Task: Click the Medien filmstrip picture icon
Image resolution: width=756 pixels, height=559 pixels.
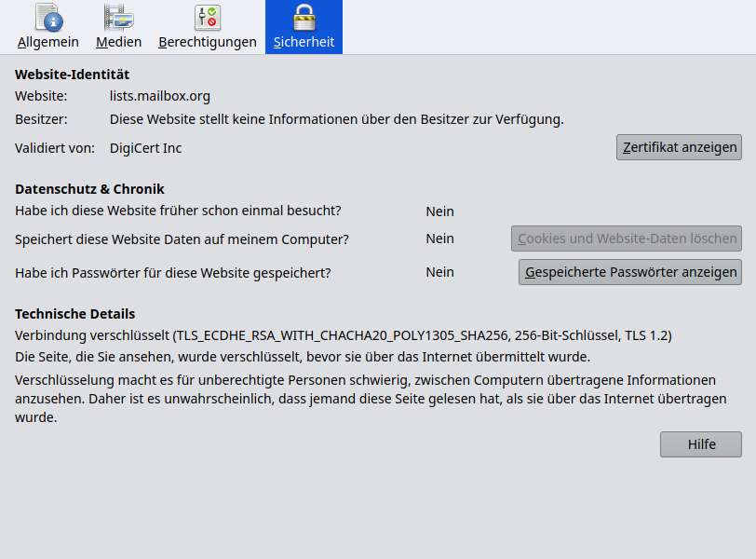Action: tap(118, 18)
